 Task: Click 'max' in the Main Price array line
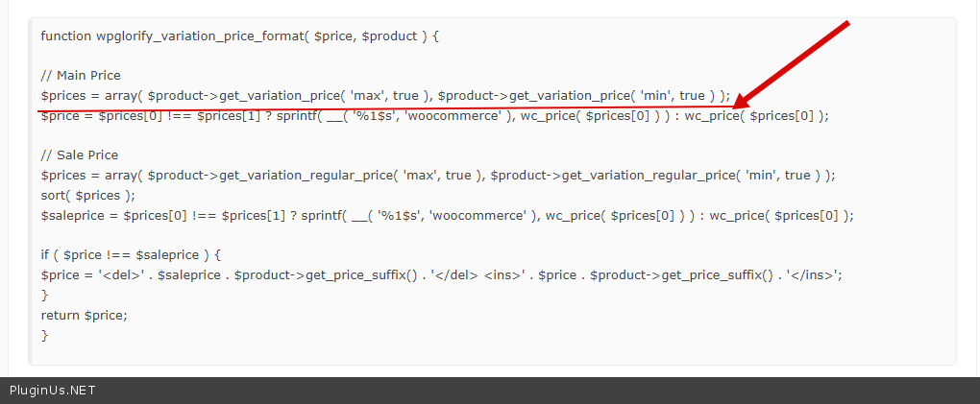366,95
